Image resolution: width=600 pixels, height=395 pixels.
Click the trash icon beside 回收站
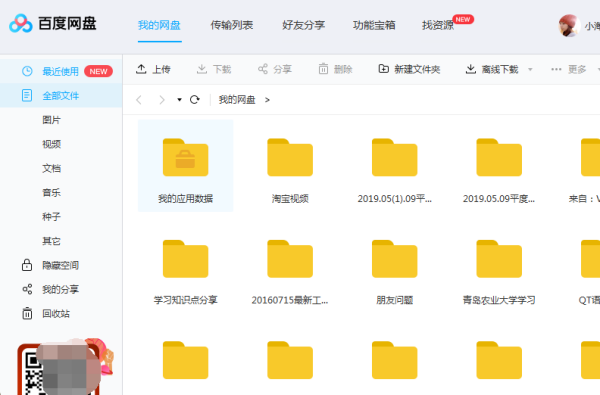[x=27, y=313]
